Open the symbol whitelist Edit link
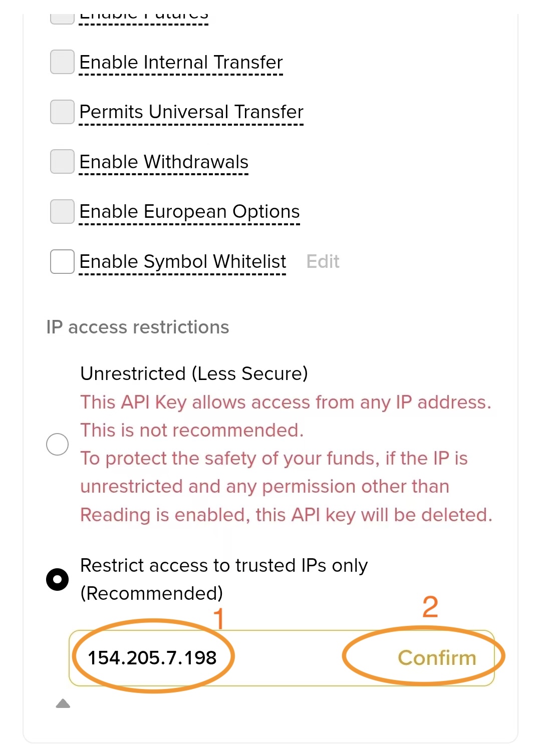Screen dimensions: 541x756 tap(323, 261)
